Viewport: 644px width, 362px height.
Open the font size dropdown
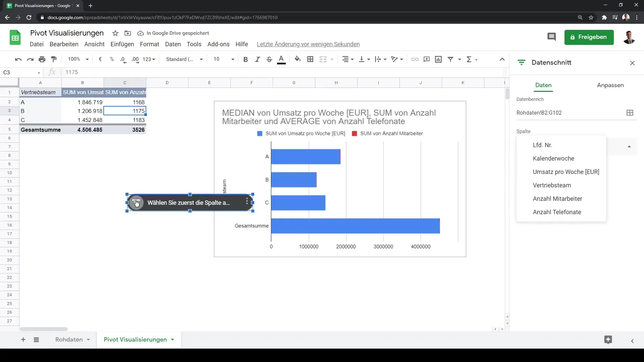tap(224, 59)
